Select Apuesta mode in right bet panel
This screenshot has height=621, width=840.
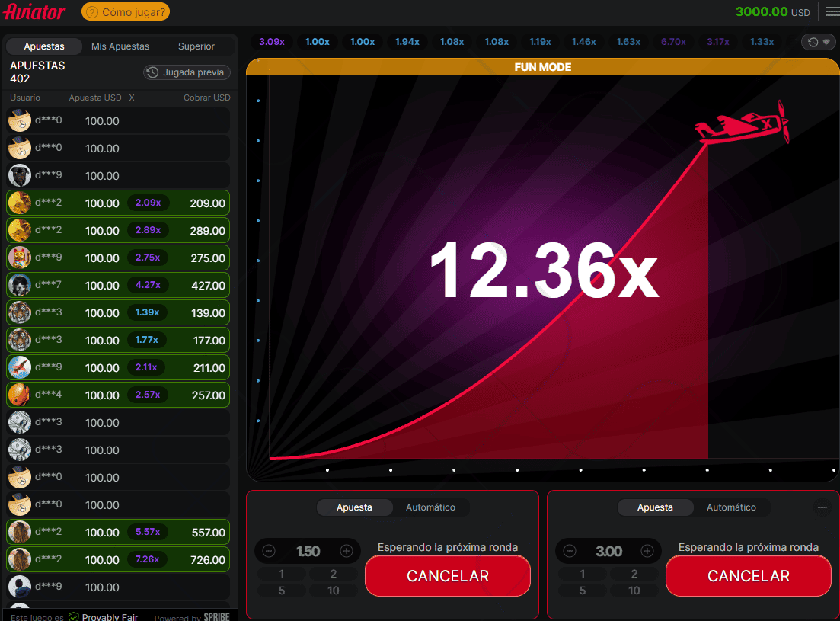[x=655, y=507]
